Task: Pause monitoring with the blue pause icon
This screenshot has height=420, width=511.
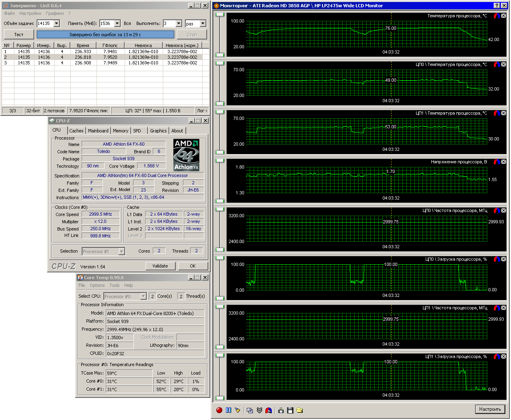Action: tap(228, 410)
